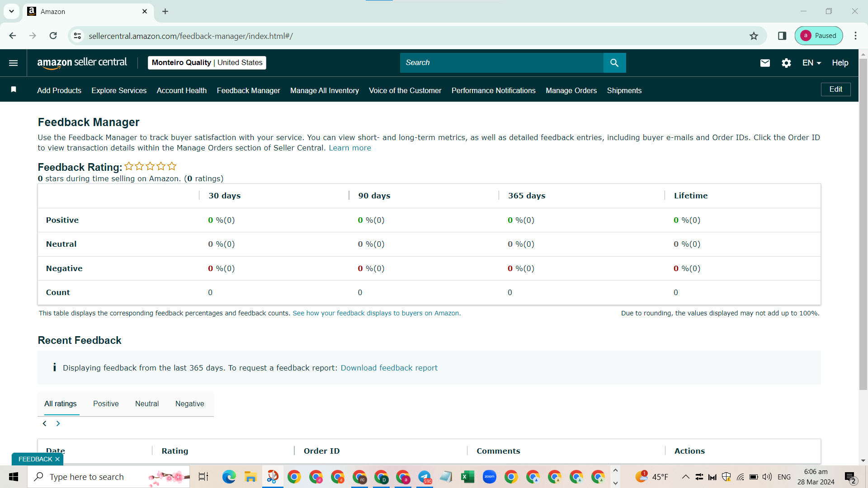Click the Paused profile button

(819, 36)
